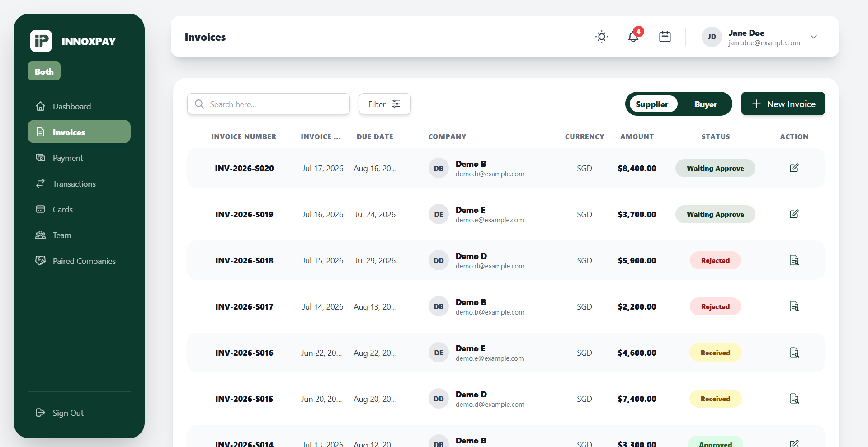
Task: Click the InnoxPay logo icon
Action: (41, 41)
